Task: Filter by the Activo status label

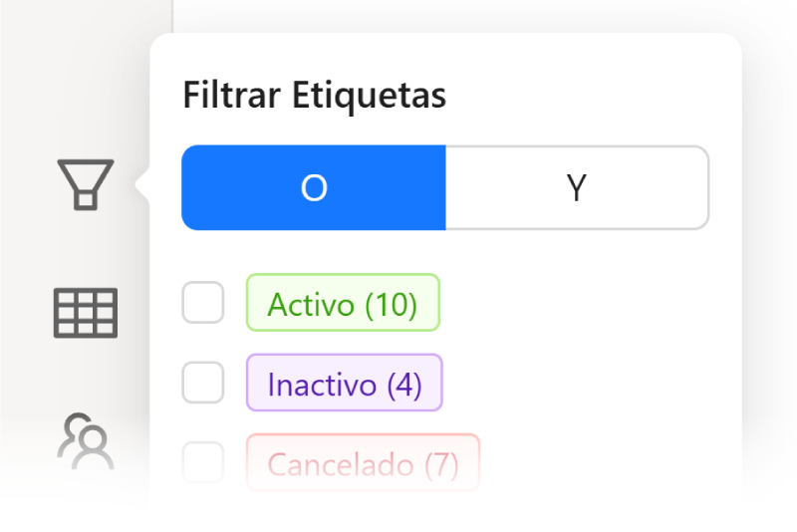Action: tap(343, 302)
